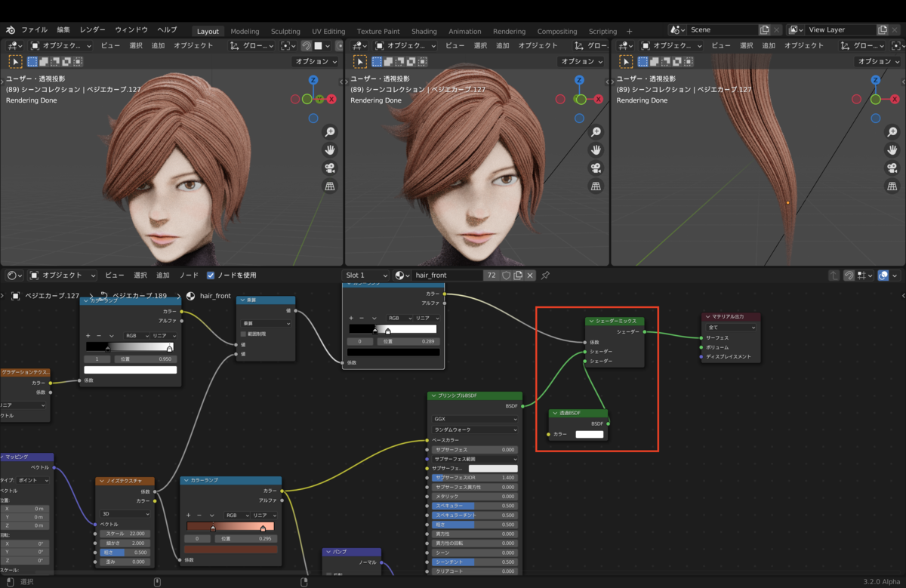The height and width of the screenshot is (588, 906).
Task: Open 全て target dropdown in マテリアル出力 node
Action: click(731, 328)
